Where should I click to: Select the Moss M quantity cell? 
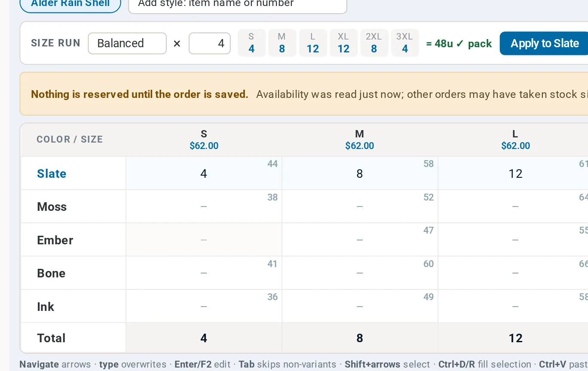[360, 207]
